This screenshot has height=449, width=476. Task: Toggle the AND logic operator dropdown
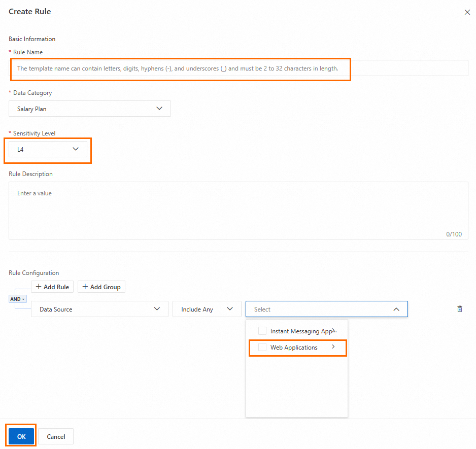[18, 299]
